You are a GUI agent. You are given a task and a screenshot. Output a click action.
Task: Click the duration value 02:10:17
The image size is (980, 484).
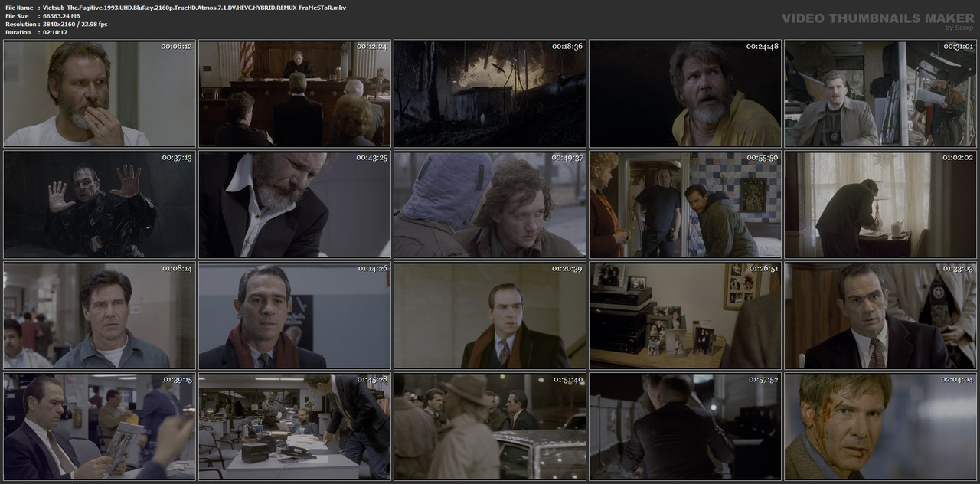[55, 32]
